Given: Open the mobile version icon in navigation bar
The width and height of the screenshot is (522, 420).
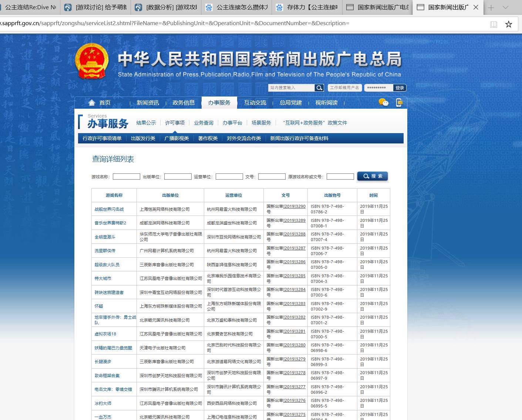Looking at the screenshot, I should (x=399, y=102).
